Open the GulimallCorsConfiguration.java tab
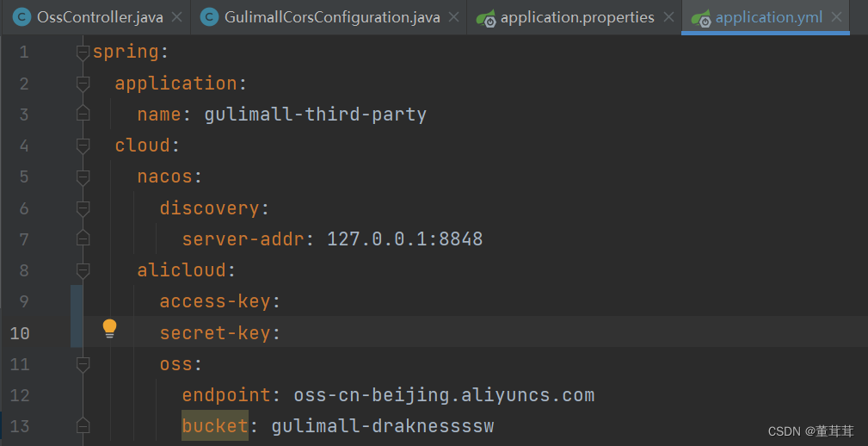The image size is (868, 446). (x=332, y=17)
